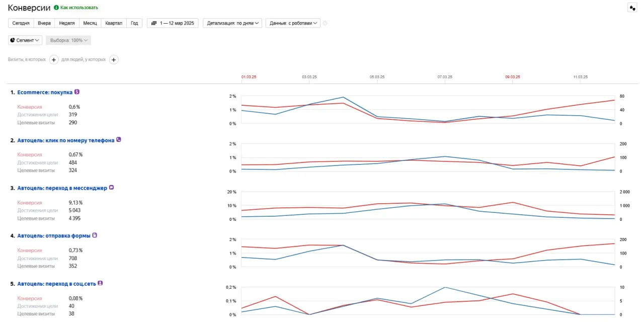Add a condition with plus after "Визиты, в которых"
The width and height of the screenshot is (644, 328).
coord(54,60)
